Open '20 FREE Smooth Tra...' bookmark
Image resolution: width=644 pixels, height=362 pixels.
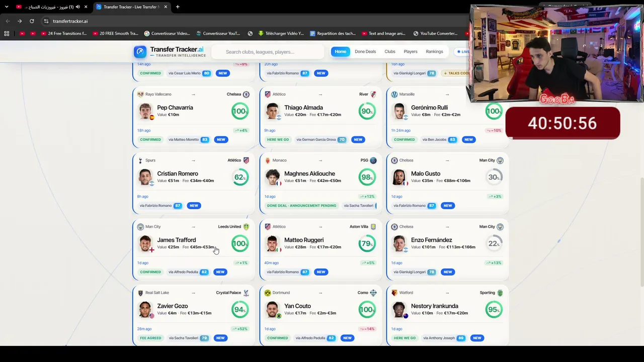pos(115,34)
